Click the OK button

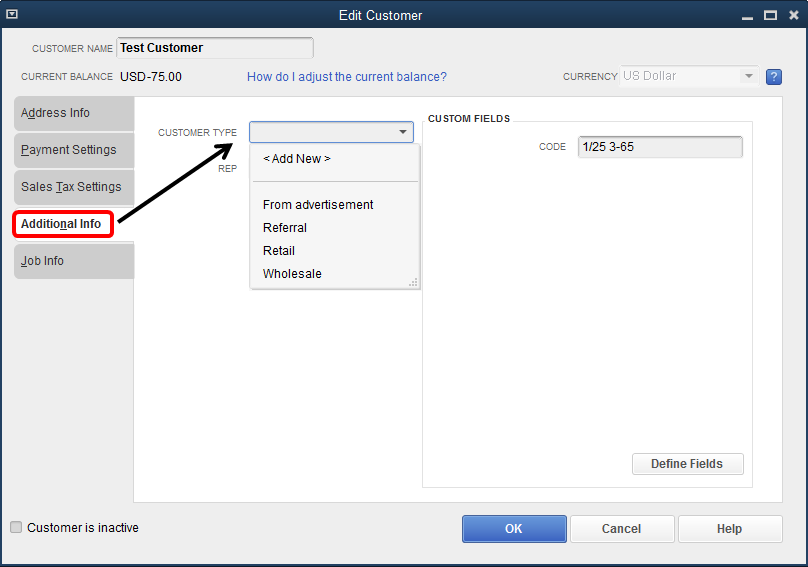[x=514, y=529]
